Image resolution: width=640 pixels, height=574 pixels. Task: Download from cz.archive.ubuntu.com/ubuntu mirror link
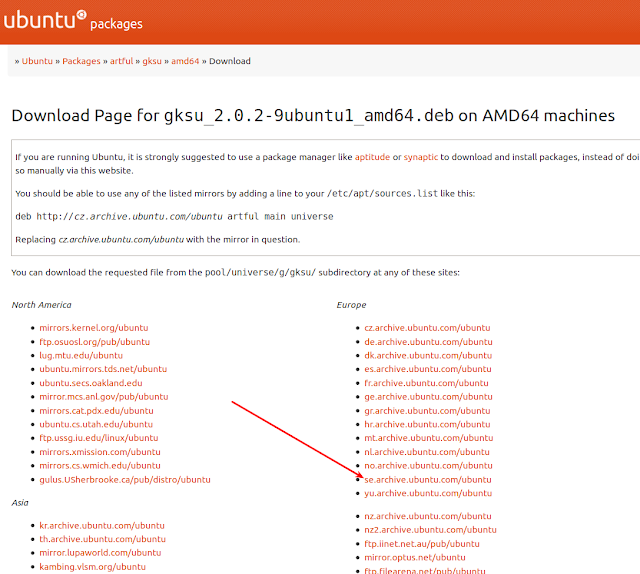[x=427, y=328]
